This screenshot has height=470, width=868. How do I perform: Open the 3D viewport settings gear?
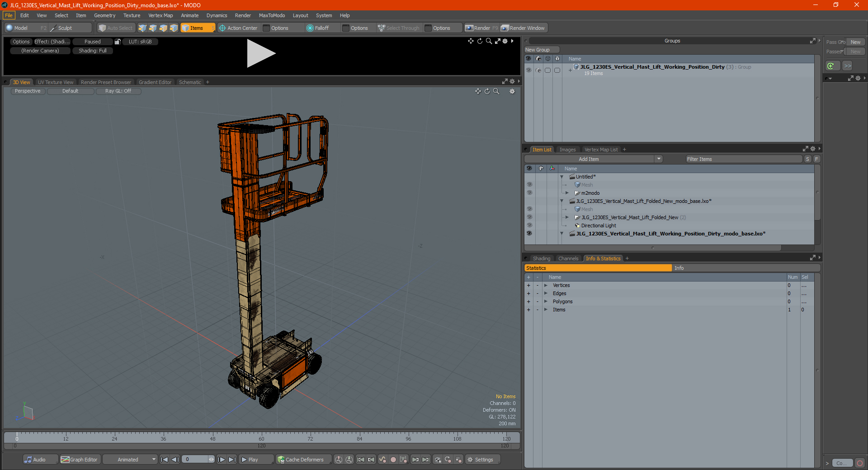click(512, 91)
